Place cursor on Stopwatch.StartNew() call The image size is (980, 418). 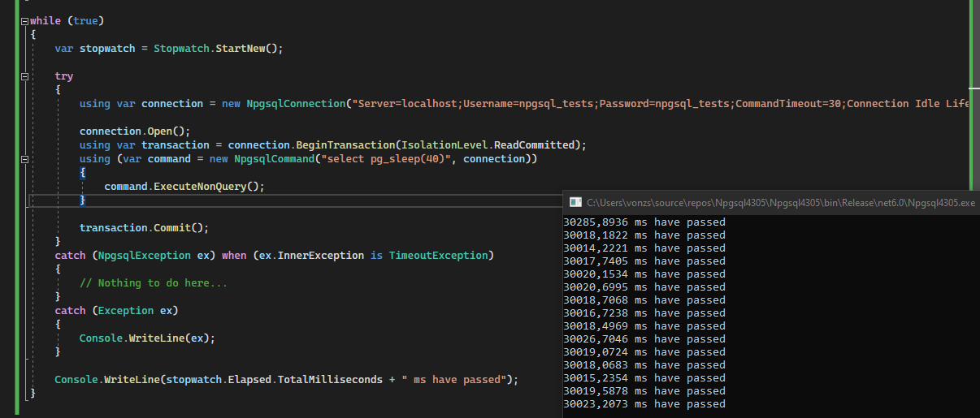click(x=218, y=48)
